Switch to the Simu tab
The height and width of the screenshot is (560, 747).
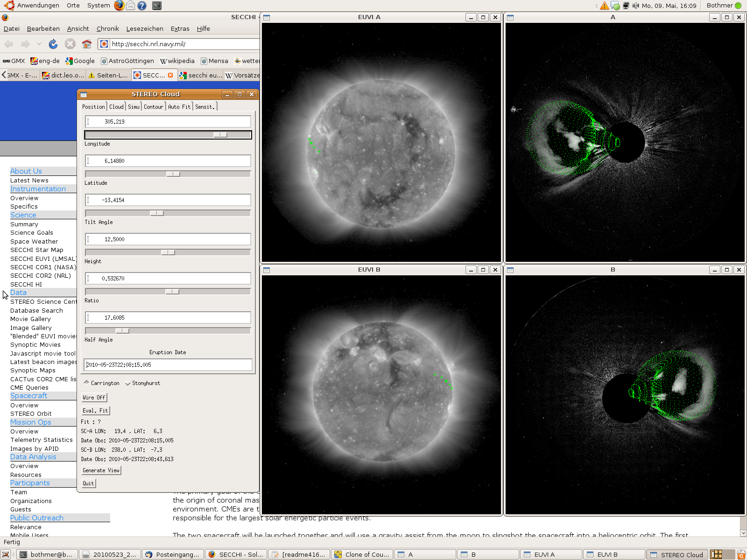pos(134,107)
